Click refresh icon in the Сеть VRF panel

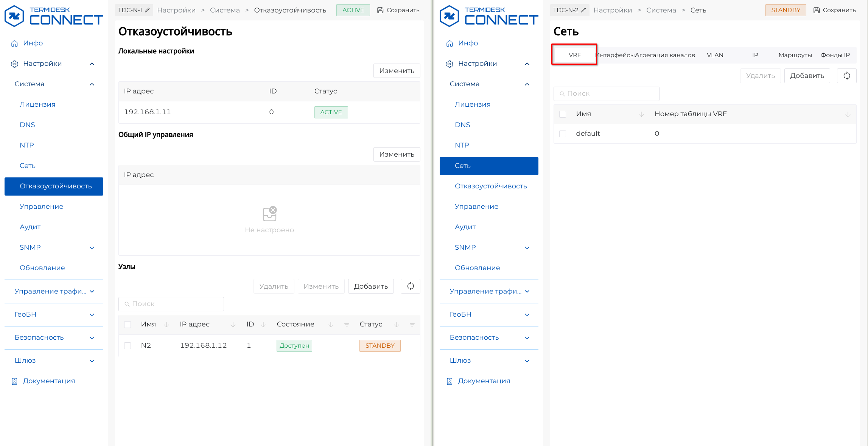847,76
